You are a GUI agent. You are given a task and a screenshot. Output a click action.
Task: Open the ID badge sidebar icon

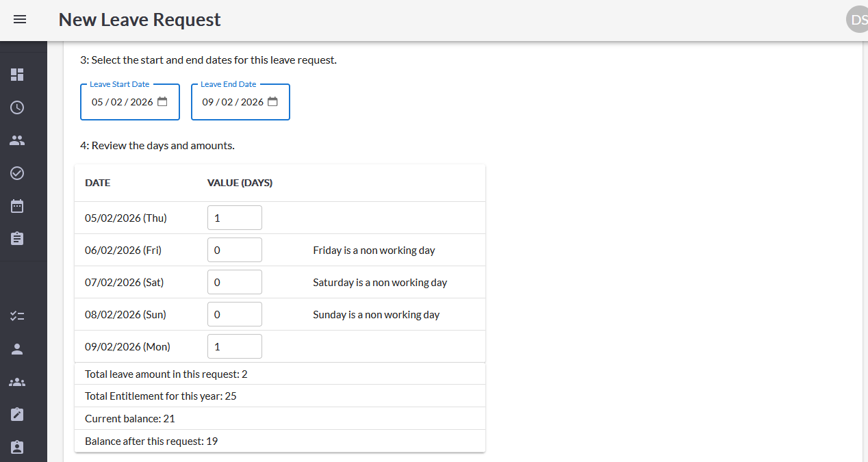click(x=17, y=448)
